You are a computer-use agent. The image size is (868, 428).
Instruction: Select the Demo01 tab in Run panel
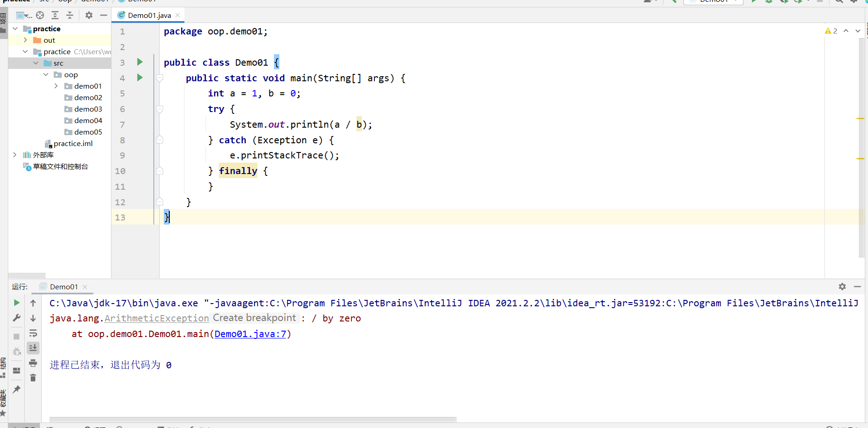[63, 287]
